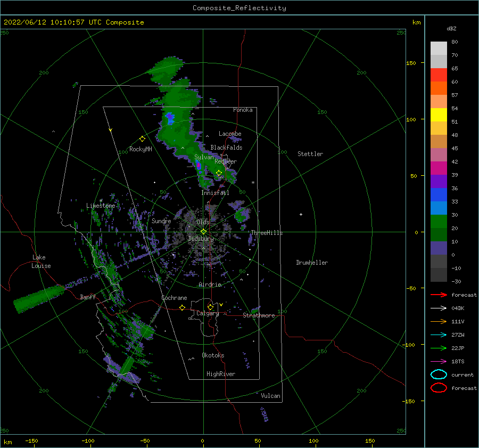The image size is (479, 448).
Task: Click the Didsbury town label
Action: [201, 239]
